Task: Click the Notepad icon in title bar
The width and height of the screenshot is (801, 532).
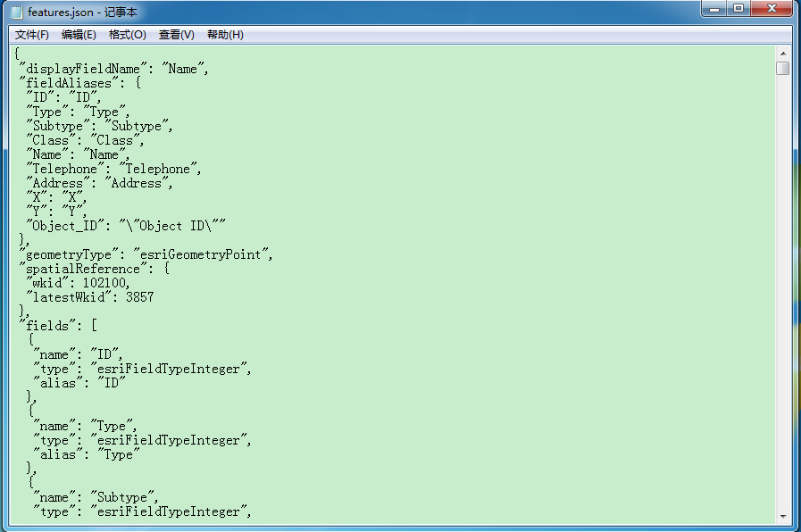Action: (17, 12)
